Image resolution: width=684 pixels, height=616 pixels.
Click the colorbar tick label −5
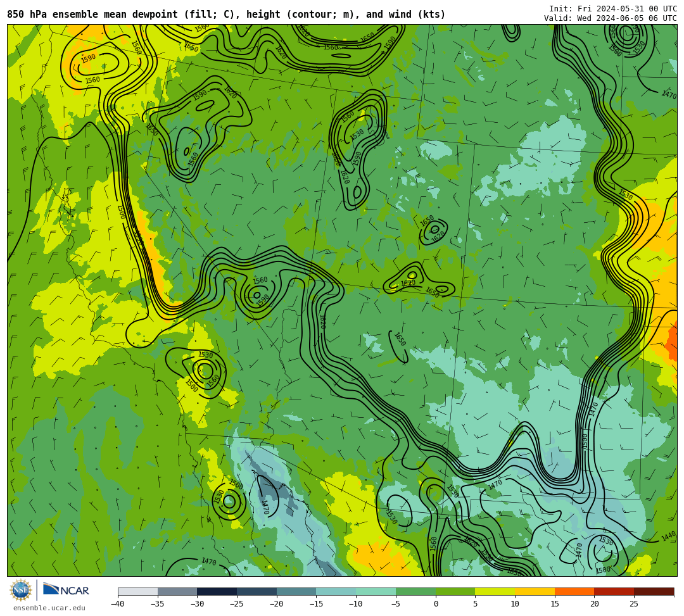point(396,604)
